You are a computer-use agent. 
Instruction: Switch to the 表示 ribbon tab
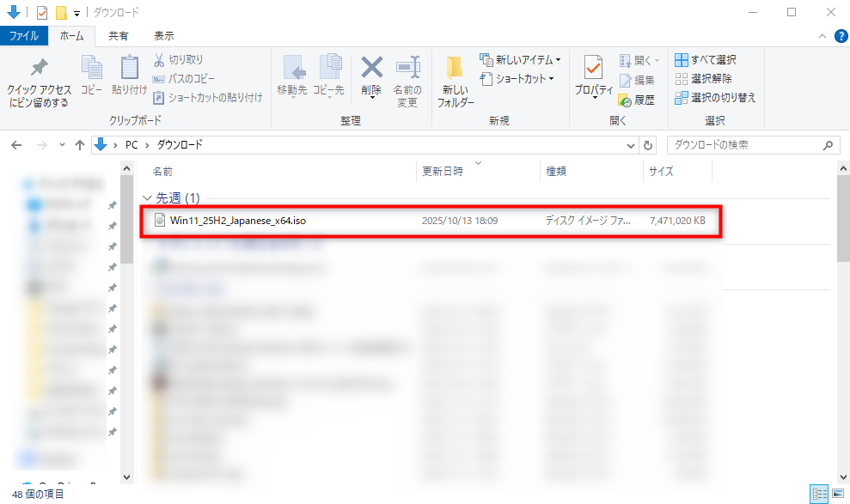click(x=163, y=36)
